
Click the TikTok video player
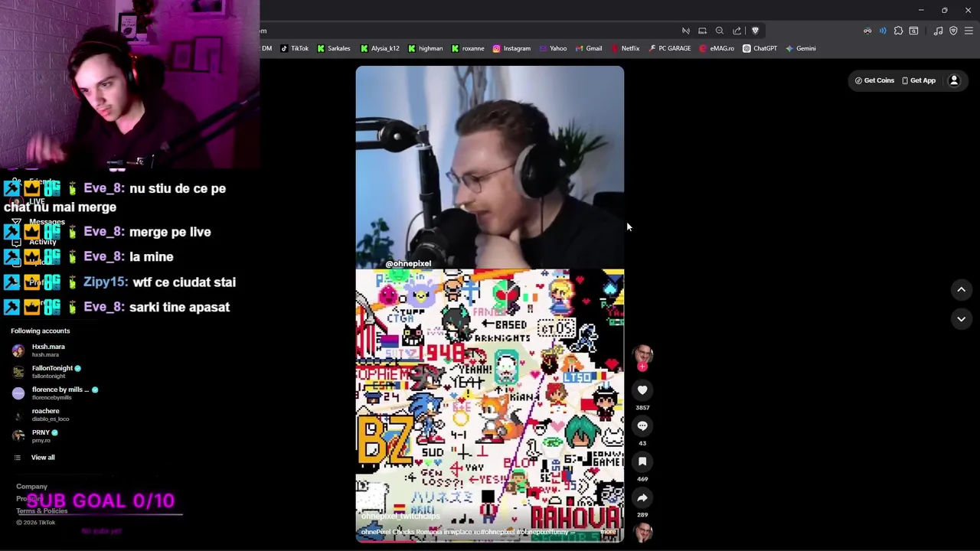(x=490, y=304)
